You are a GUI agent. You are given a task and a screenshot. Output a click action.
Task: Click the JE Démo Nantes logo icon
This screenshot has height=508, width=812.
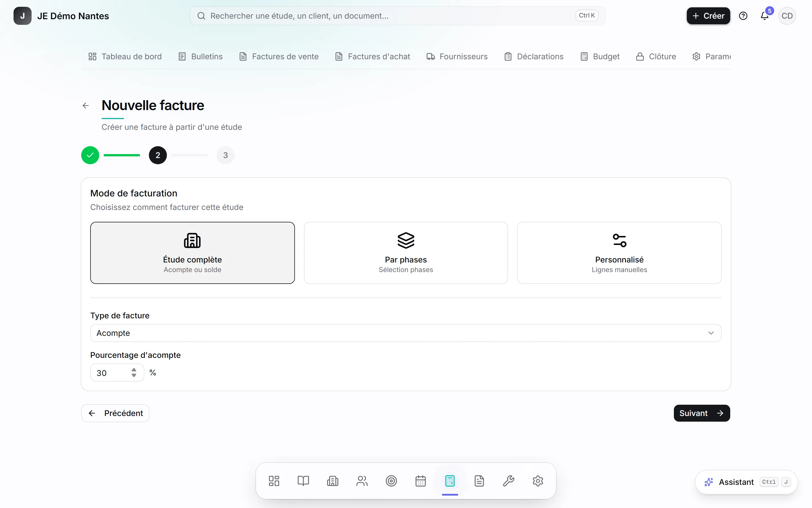(x=23, y=16)
